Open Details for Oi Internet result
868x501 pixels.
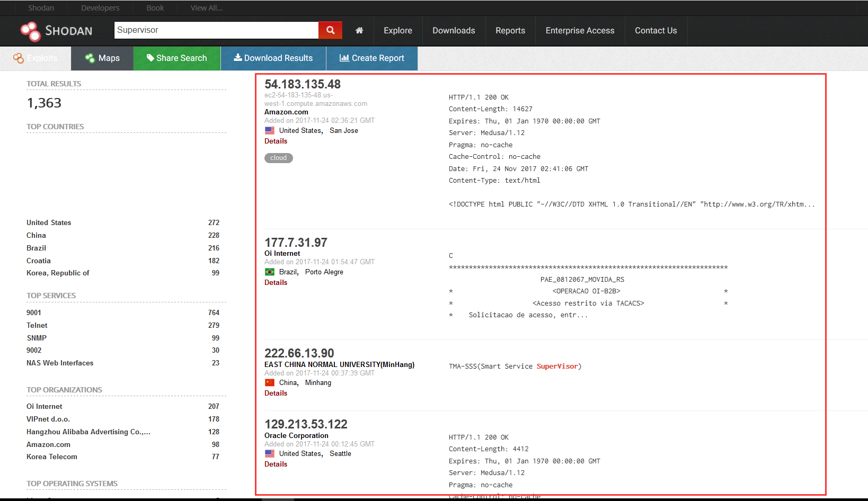(276, 283)
